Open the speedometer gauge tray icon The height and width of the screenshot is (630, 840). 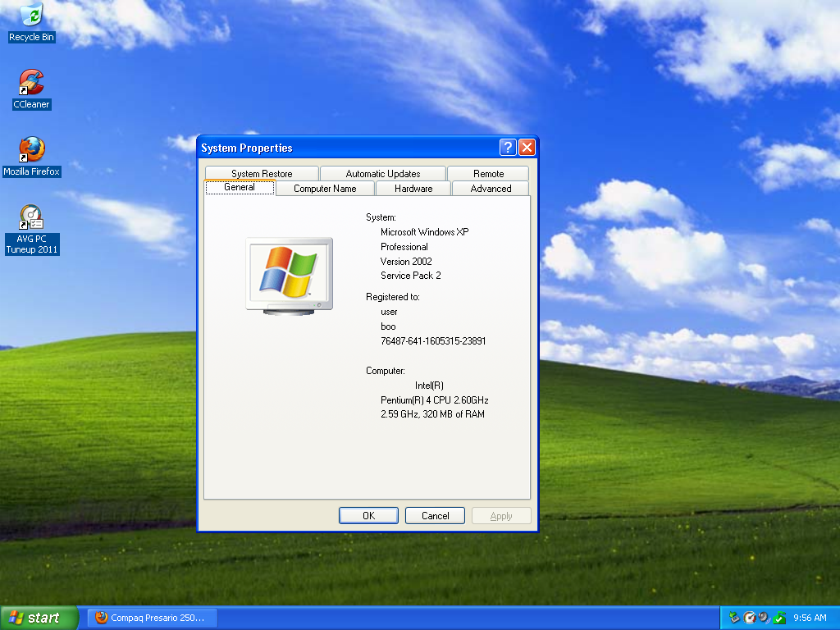[750, 618]
